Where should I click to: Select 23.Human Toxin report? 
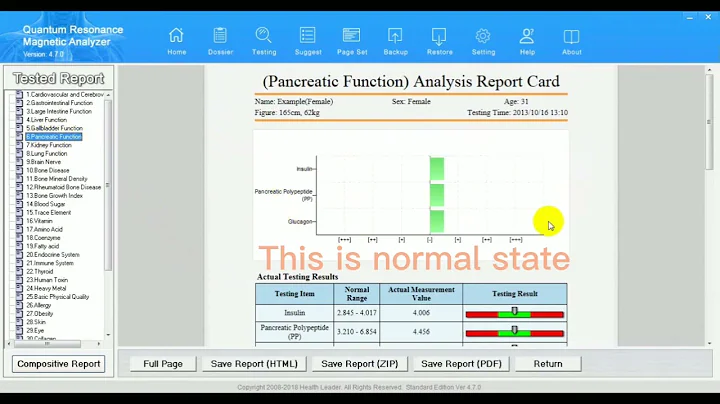pos(47,280)
